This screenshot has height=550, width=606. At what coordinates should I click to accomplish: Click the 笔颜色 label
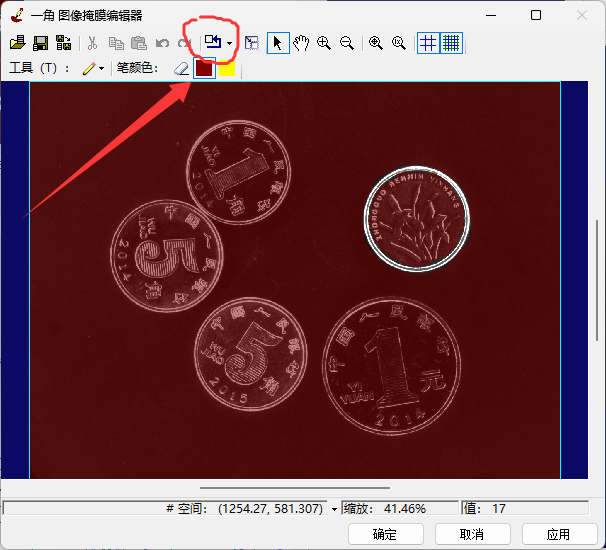tap(137, 68)
